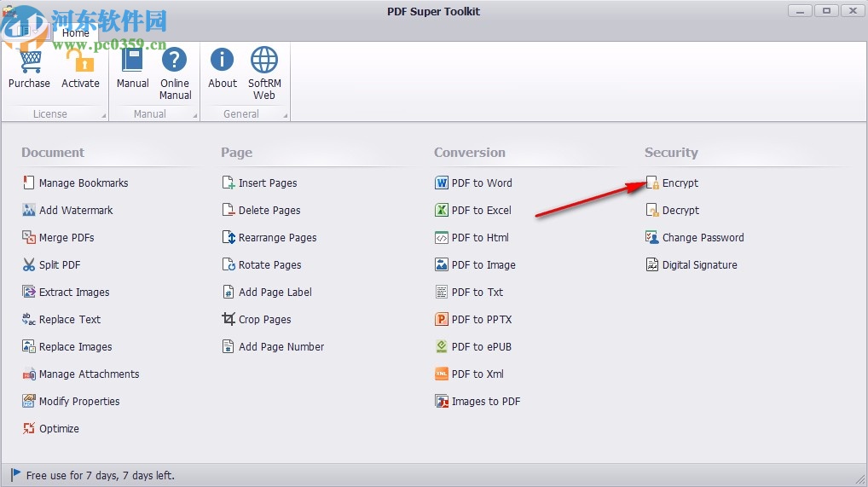Click the Replace Text icon
Image resolution: width=868 pixels, height=487 pixels.
pos(28,319)
